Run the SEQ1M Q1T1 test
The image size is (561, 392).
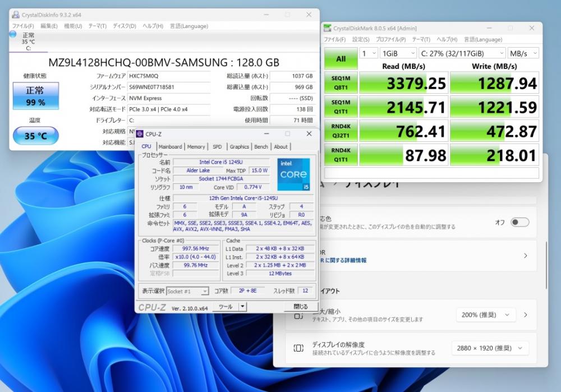tap(341, 107)
